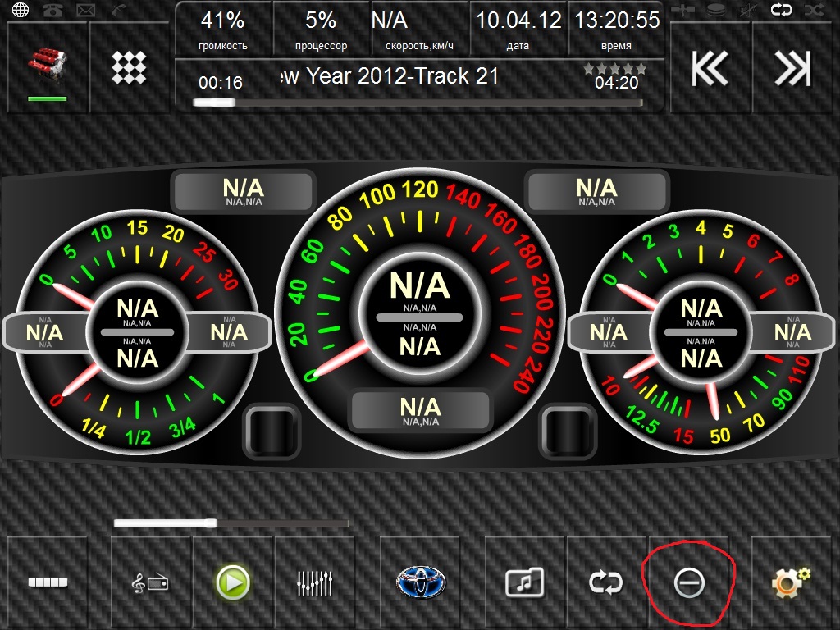Skip to the previous track
The width and height of the screenshot is (840, 630).
(710, 69)
